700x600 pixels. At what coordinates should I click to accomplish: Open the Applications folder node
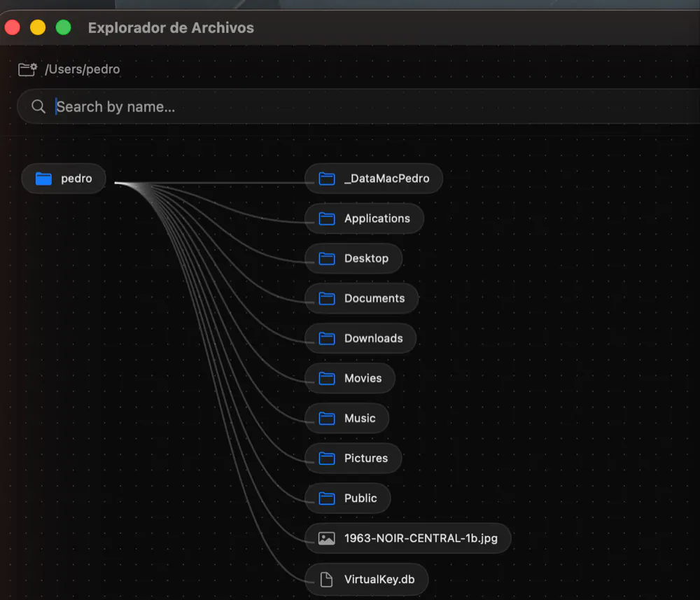click(364, 218)
